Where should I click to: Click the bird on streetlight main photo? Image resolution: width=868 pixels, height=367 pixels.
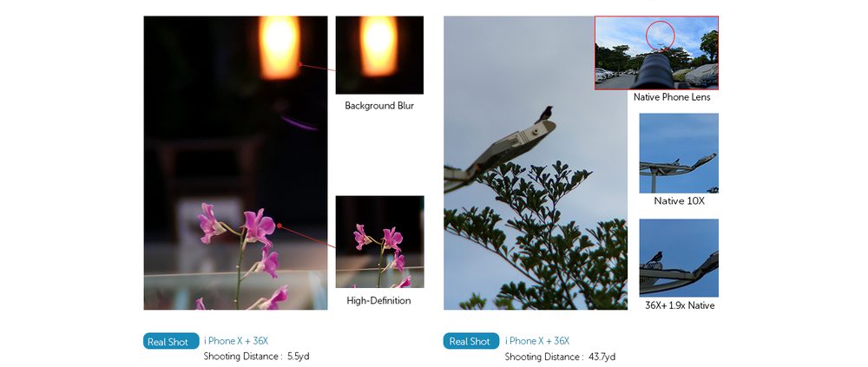536,163
